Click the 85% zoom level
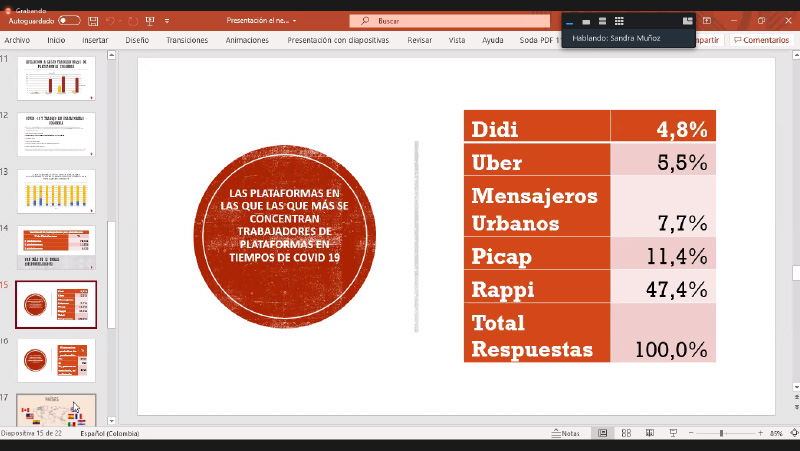Screen dimensions: 800x451 pos(777,433)
